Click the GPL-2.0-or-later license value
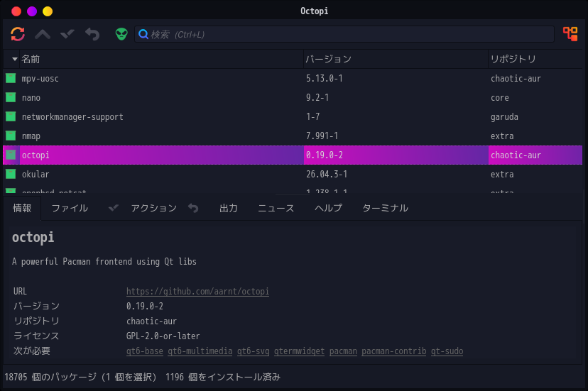 point(163,336)
